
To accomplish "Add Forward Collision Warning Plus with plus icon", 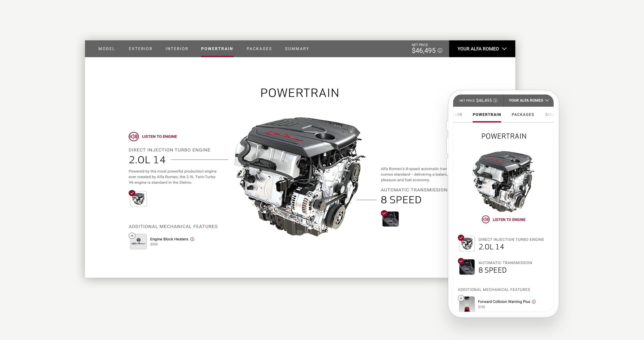I will pyautogui.click(x=461, y=298).
